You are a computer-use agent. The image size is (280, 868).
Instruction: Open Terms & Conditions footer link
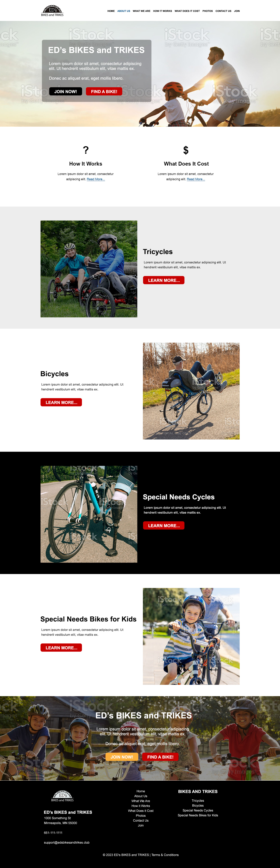pyautogui.click(x=165, y=855)
